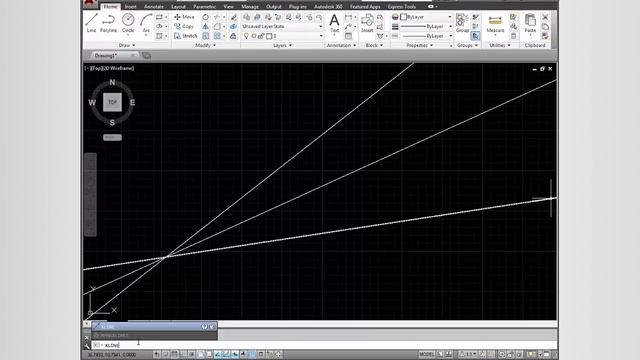Select the Scale tool icon
Screen dimensions: 640x360
click(x=205, y=36)
